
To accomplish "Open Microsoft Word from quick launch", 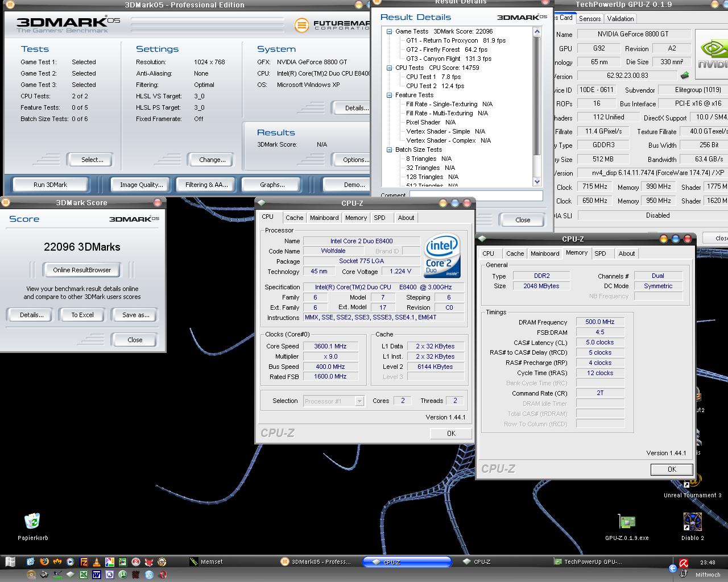I will click(97, 575).
